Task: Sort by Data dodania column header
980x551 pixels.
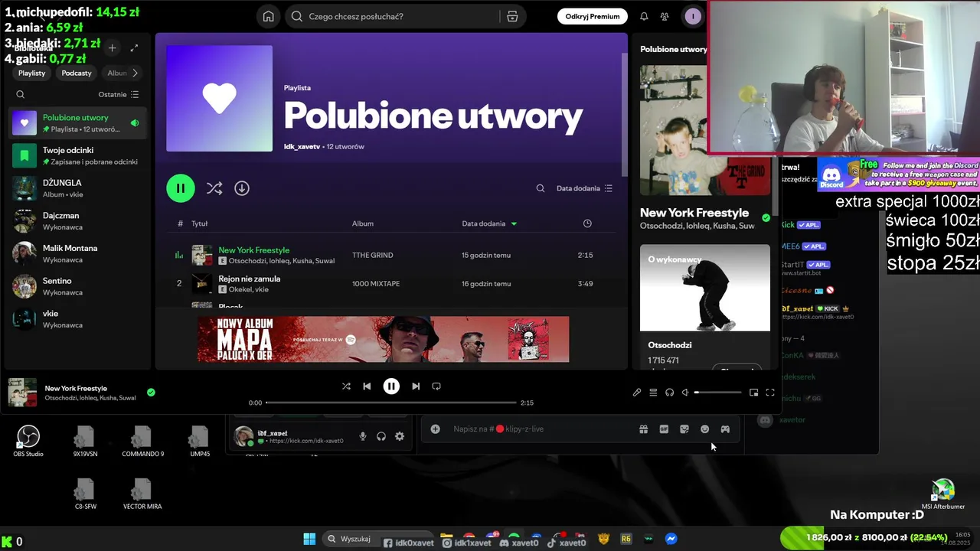Action: click(489, 223)
